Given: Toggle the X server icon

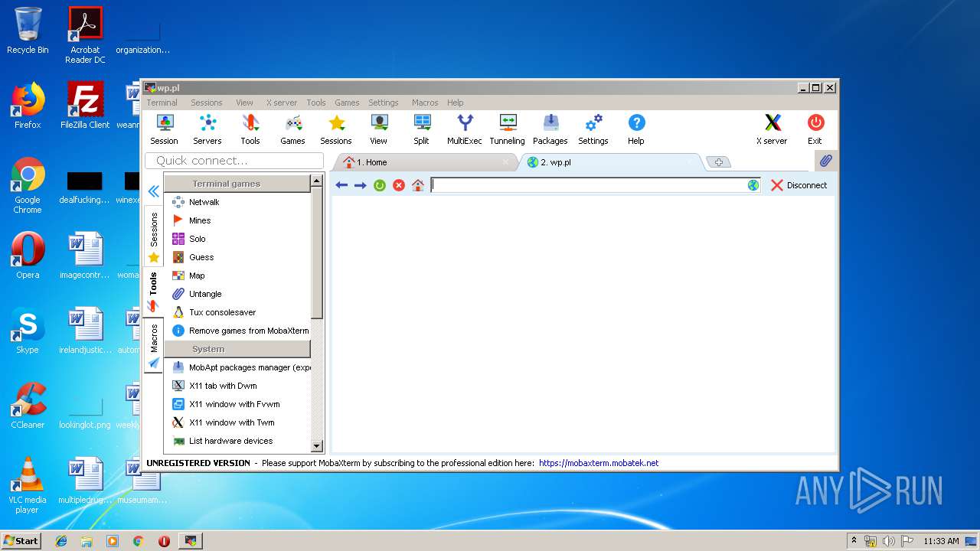Looking at the screenshot, I should [772, 129].
